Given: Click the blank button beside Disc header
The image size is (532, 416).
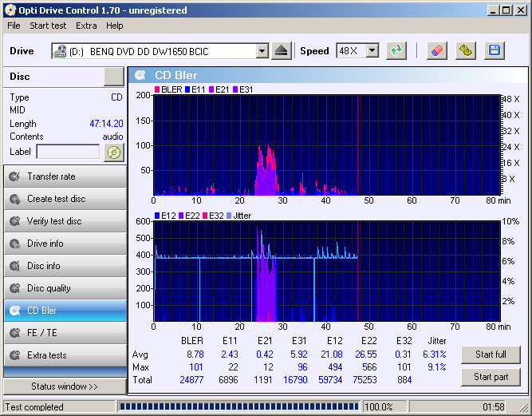Looking at the screenshot, I should pyautogui.click(x=114, y=77).
